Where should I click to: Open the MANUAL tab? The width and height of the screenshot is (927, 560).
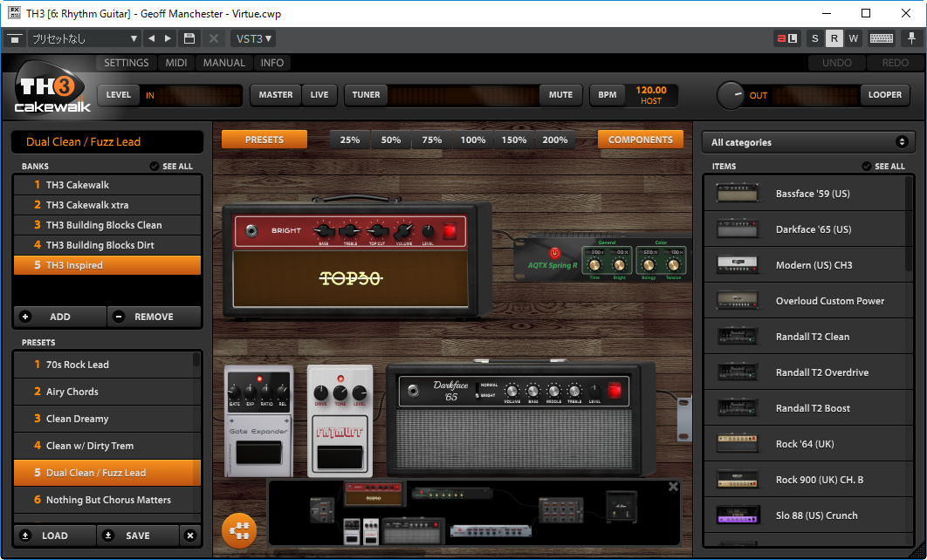tap(224, 63)
